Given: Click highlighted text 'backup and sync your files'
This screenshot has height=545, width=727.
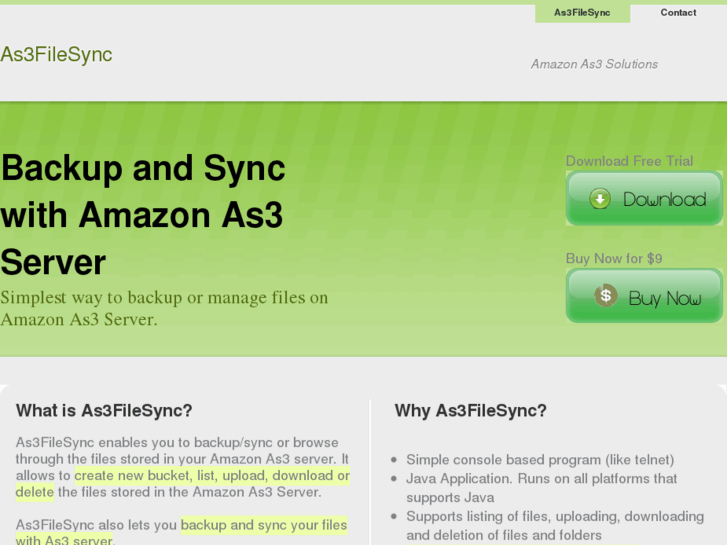Looking at the screenshot, I should [x=264, y=525].
